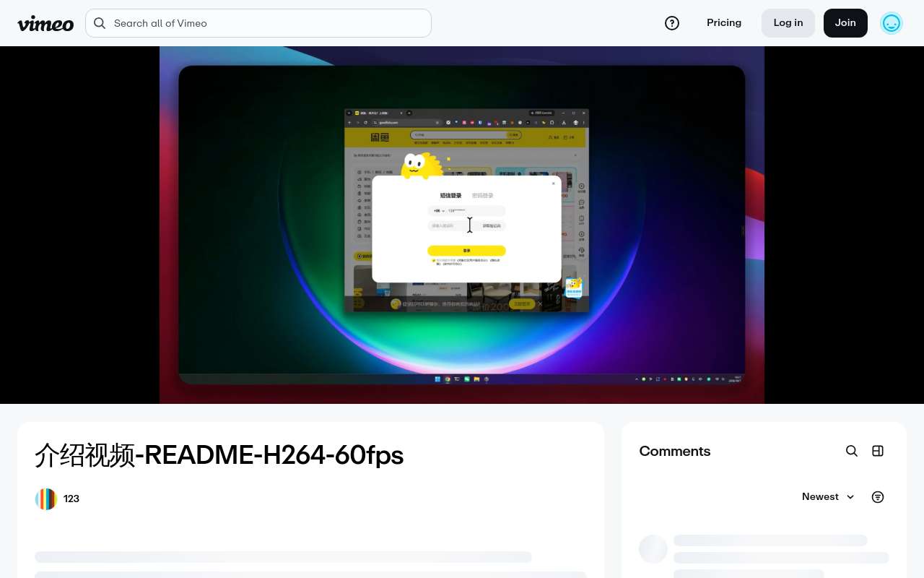
Task: Focus the Search all of Vimeo field
Action: coord(258,23)
